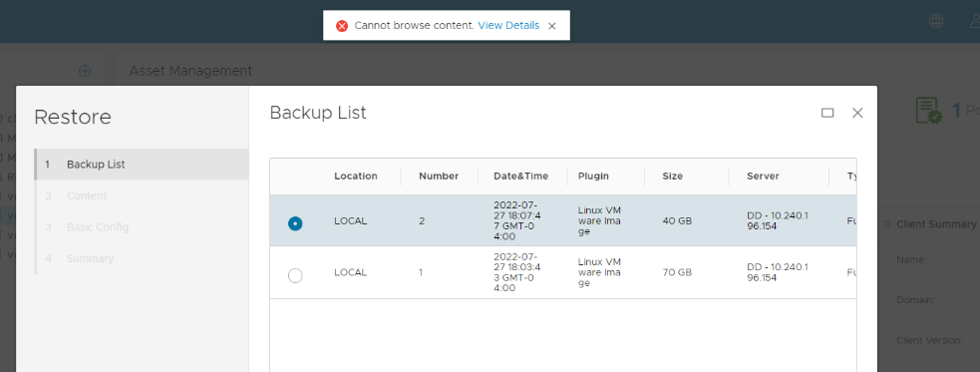
Task: Click the red error icon in notification
Action: pos(342,26)
